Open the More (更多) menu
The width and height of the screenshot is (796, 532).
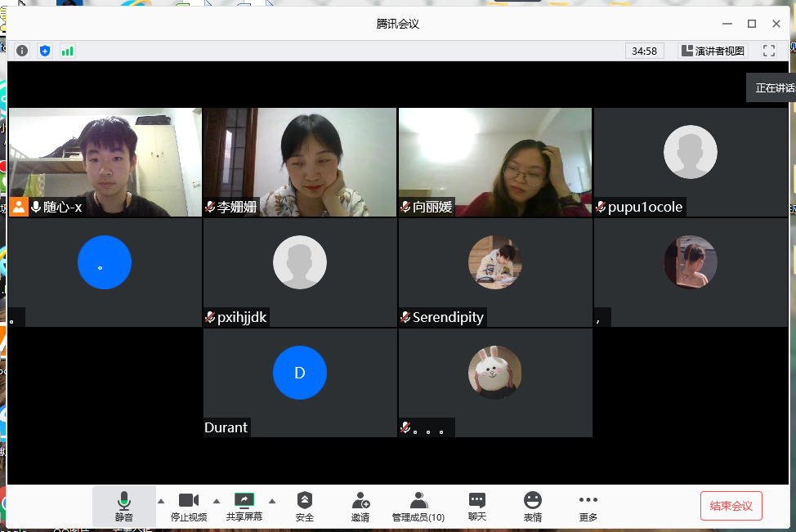(588, 507)
